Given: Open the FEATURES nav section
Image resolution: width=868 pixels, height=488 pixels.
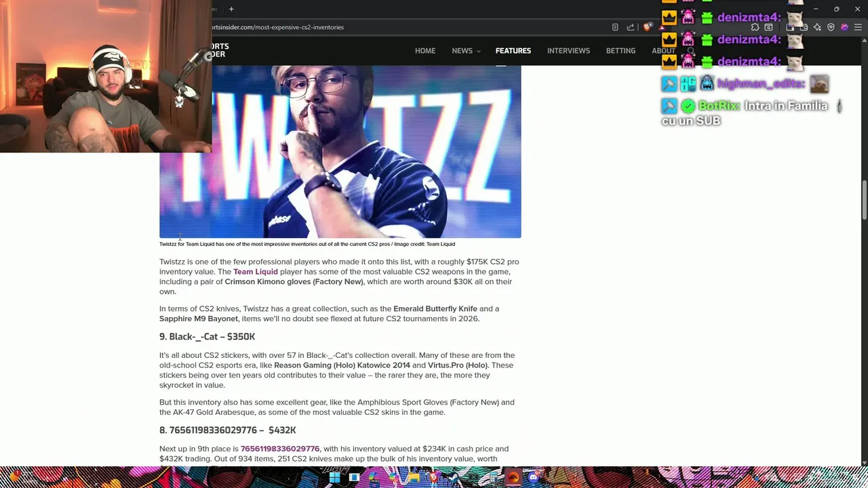Looking at the screenshot, I should [x=513, y=51].
